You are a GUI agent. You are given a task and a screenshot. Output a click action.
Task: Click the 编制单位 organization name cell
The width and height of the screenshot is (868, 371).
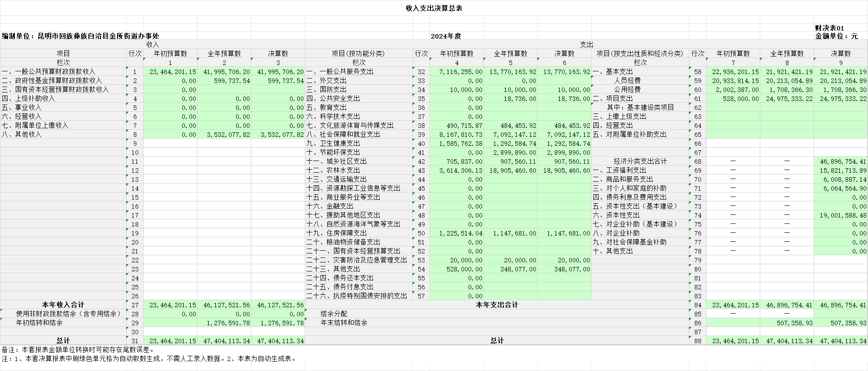click(80, 36)
